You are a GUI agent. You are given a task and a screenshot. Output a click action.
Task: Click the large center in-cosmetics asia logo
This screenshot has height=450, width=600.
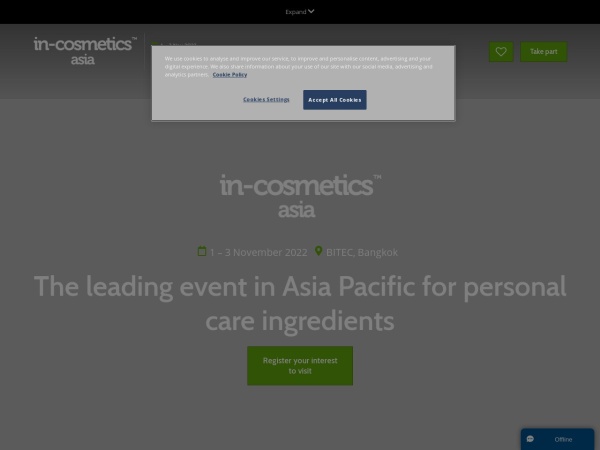[300, 196]
